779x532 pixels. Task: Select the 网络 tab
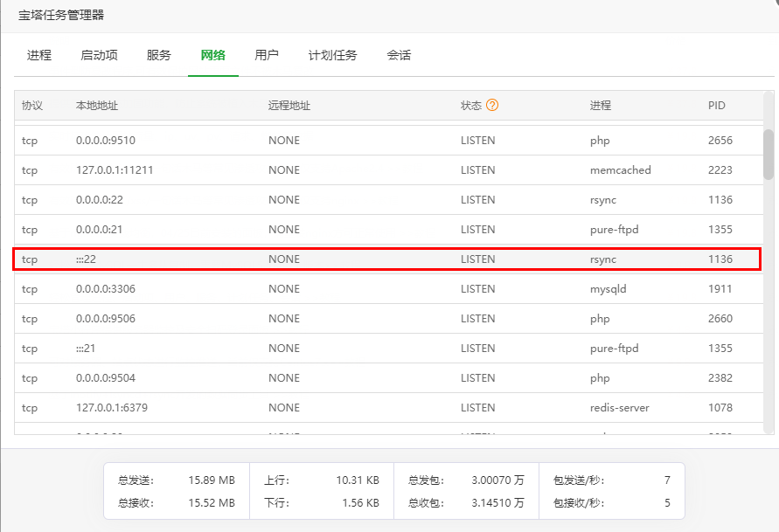pyautogui.click(x=212, y=54)
